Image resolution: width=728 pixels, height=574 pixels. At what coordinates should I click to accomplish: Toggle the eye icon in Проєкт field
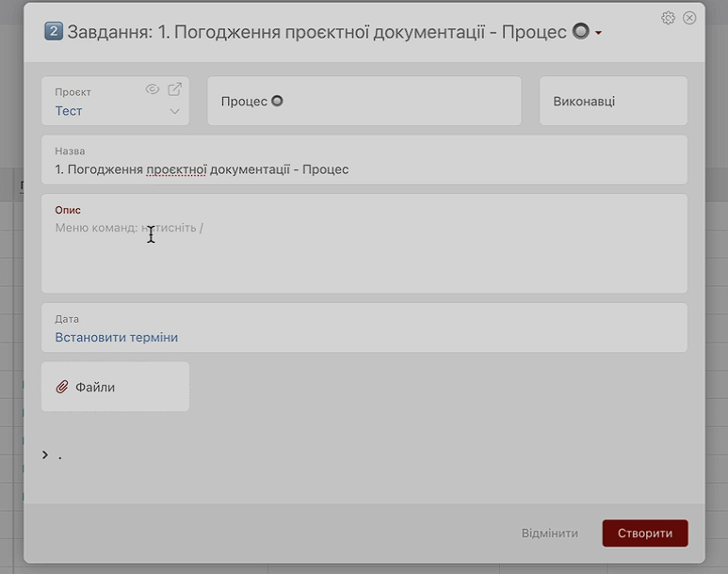click(153, 89)
